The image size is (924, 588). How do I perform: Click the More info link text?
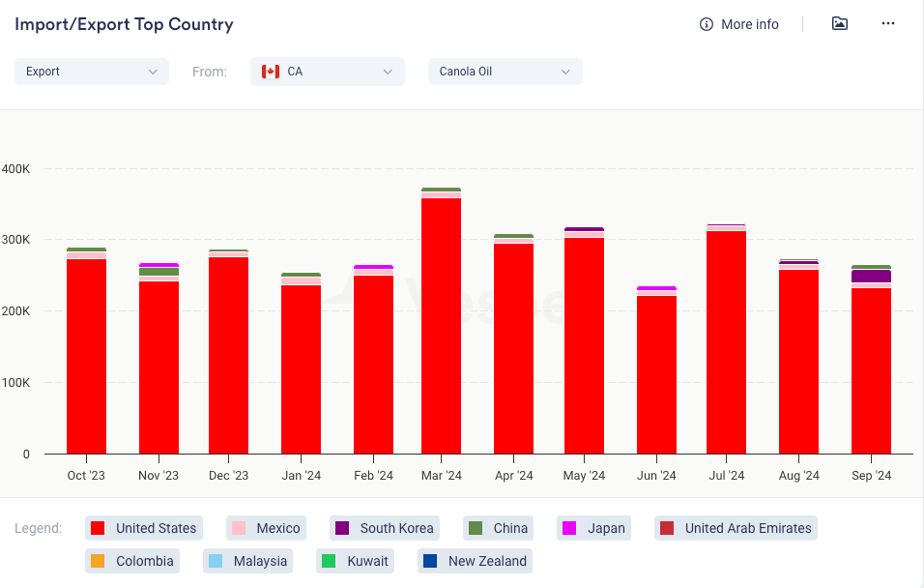749,24
